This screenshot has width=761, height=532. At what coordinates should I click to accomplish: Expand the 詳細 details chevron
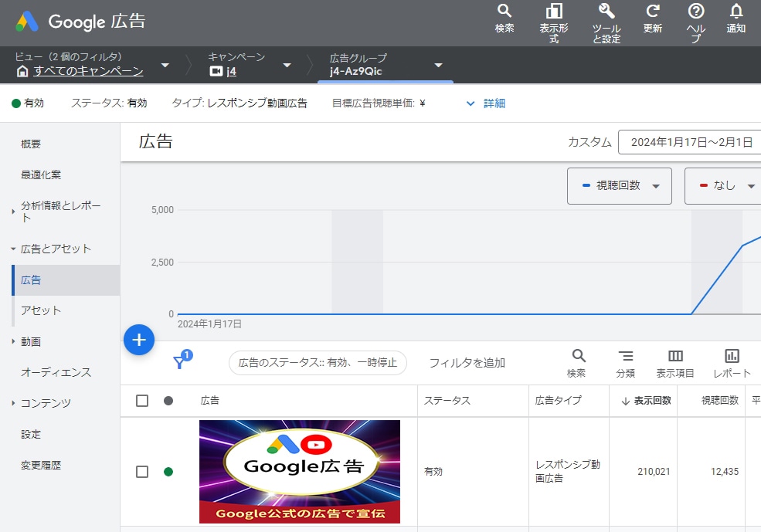point(471,103)
